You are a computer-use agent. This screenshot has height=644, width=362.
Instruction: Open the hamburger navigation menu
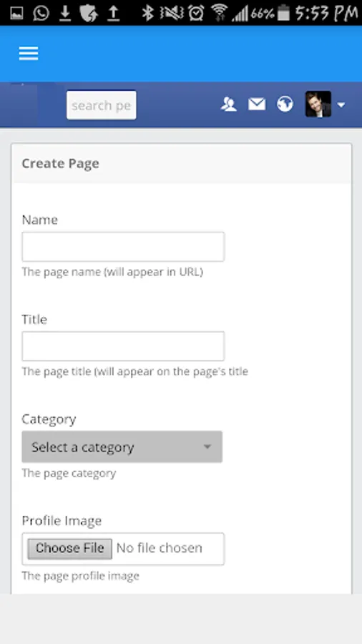pyautogui.click(x=29, y=54)
